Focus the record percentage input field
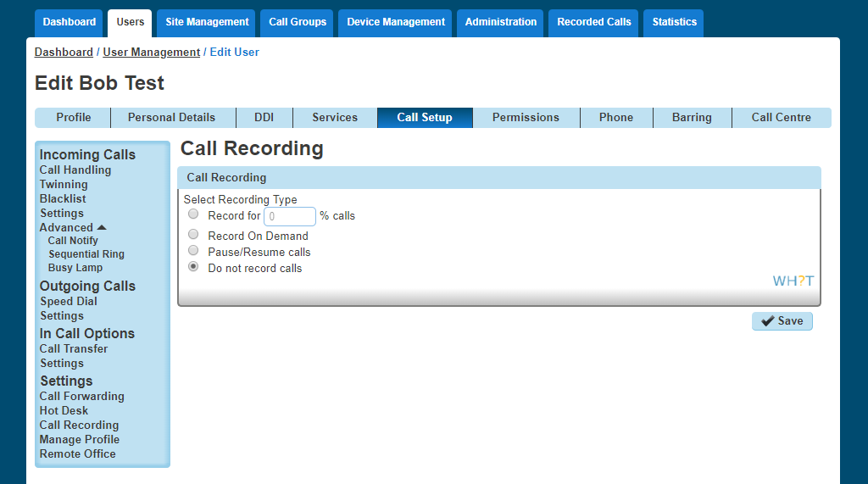The width and height of the screenshot is (868, 484). [x=290, y=216]
